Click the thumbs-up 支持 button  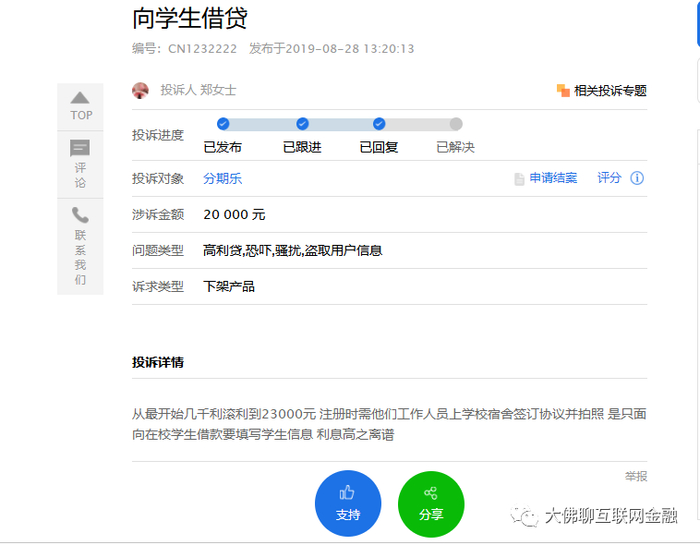347,503
